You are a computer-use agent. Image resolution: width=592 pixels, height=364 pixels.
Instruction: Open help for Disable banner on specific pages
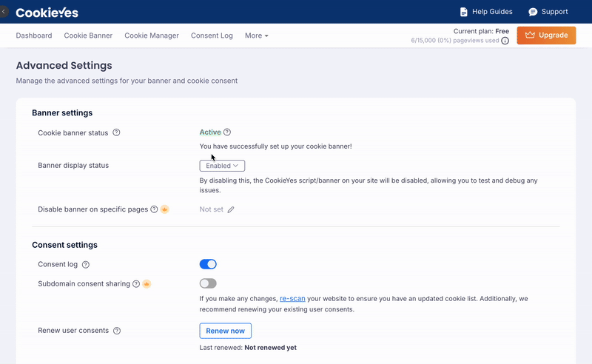coord(154,209)
